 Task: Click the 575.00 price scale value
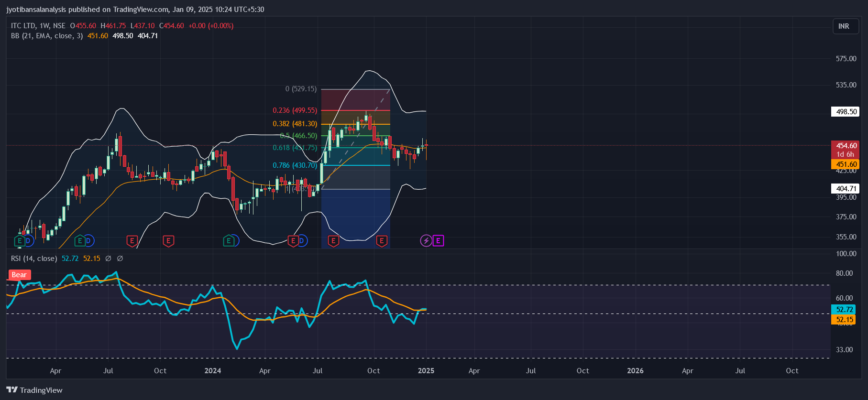point(846,59)
